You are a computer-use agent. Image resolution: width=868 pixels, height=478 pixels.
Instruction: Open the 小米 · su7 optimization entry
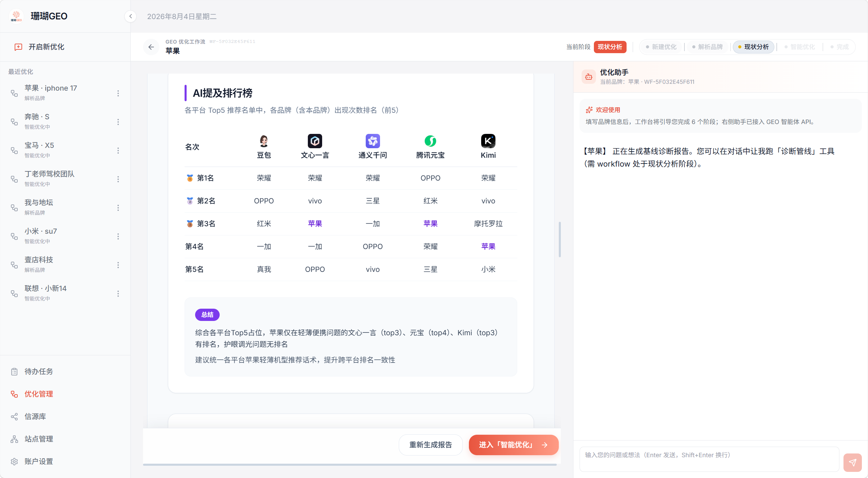(x=65, y=236)
